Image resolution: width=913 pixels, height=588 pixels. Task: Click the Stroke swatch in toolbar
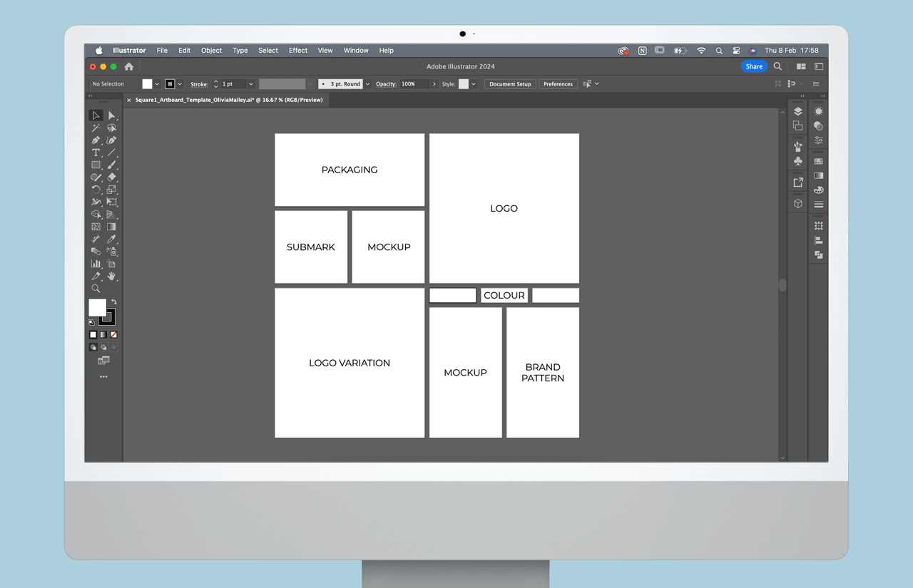tap(106, 317)
